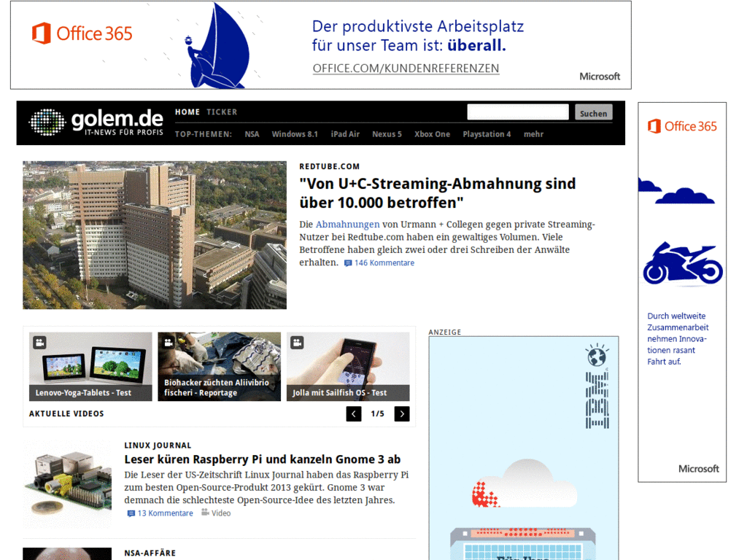Open the Jolla mit Sailfish OS video thumbnail
The height and width of the screenshot is (560, 747).
348,367
